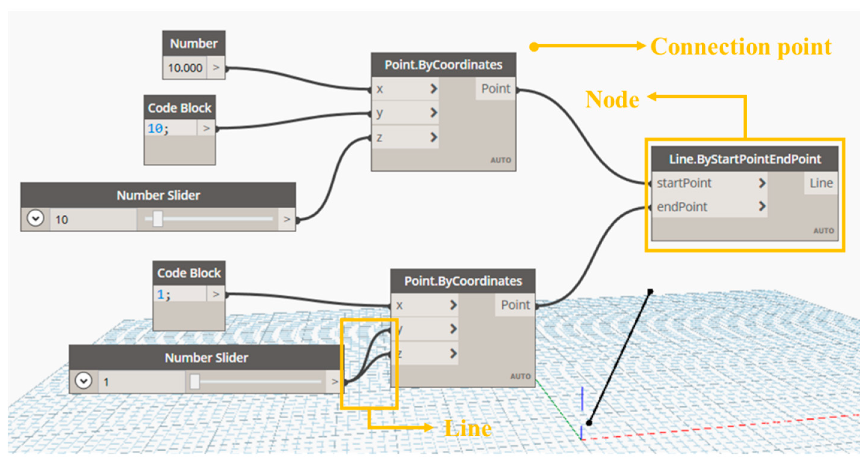Click the Number node output port arrow
The width and height of the screenshot is (868, 463).
coord(216,68)
